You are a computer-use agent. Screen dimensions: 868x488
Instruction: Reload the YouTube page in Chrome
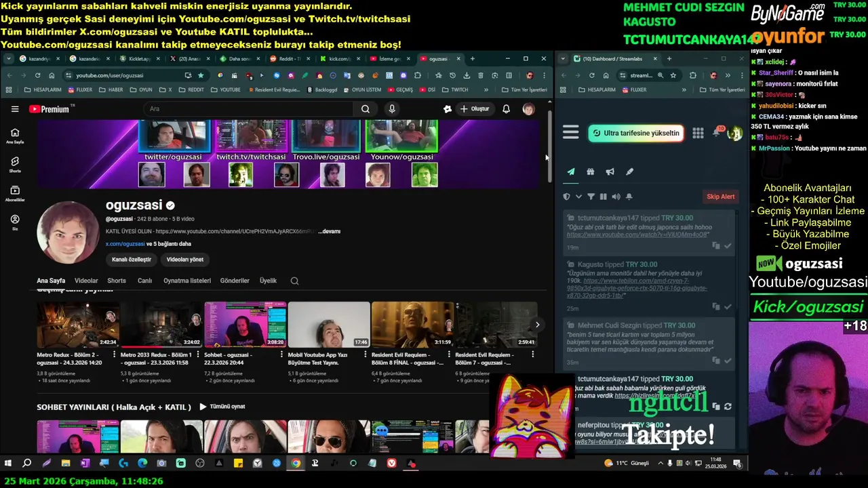click(x=37, y=75)
